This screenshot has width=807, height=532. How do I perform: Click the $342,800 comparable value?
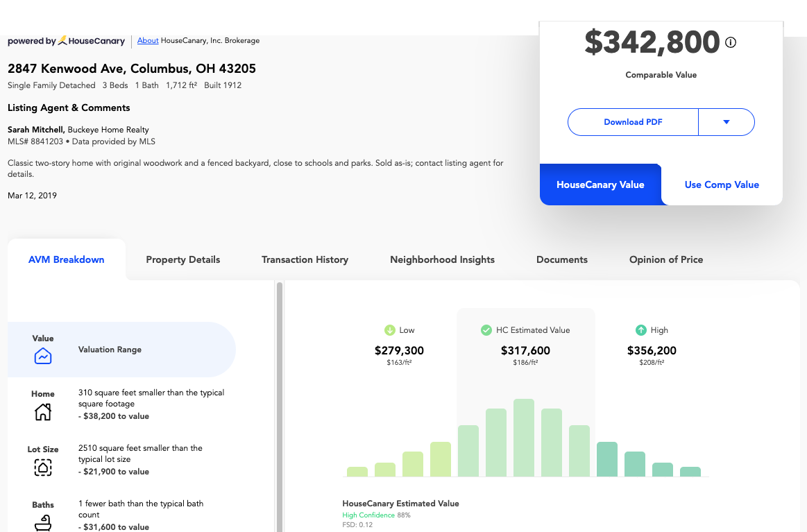[x=652, y=42]
